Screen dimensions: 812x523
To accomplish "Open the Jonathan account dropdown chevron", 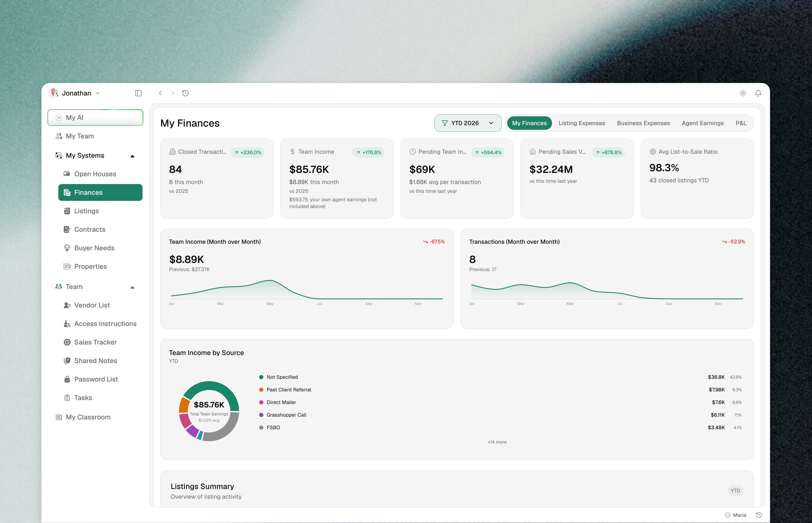I will click(98, 93).
